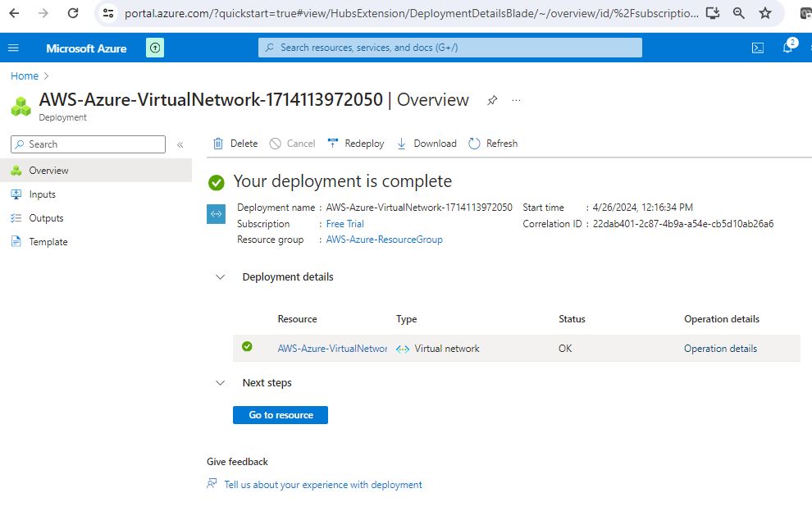The image size is (812, 525).
Task: Click the Go to resource button
Action: click(x=281, y=415)
